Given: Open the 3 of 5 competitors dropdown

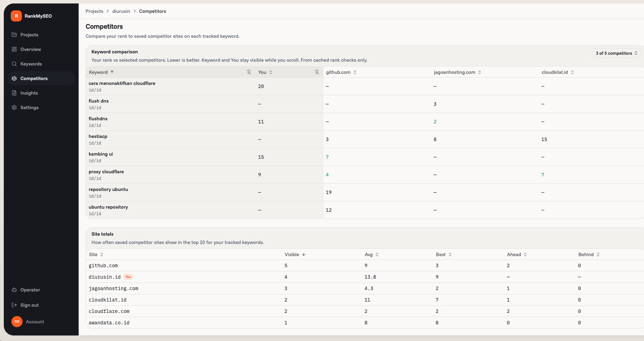Looking at the screenshot, I should coord(616,53).
